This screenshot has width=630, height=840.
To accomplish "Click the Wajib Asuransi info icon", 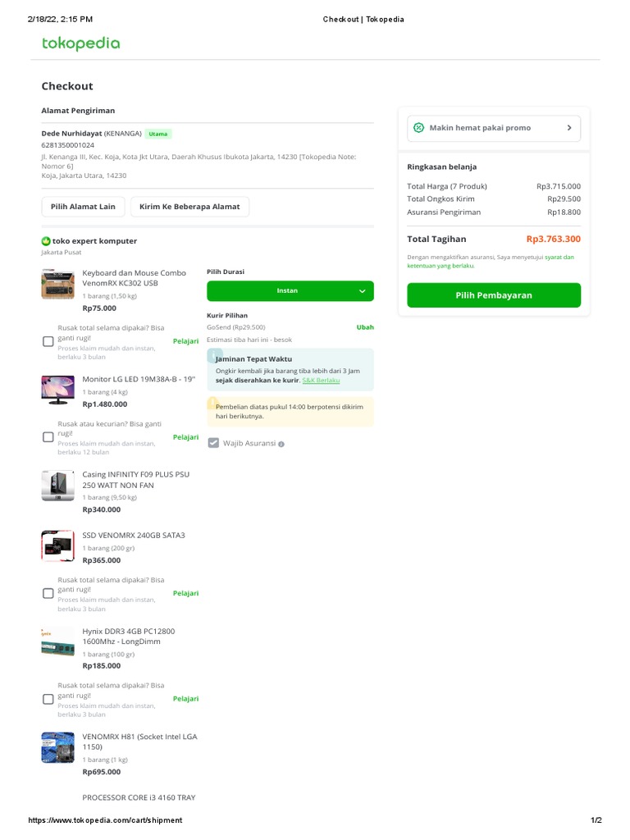I will pyautogui.click(x=281, y=444).
